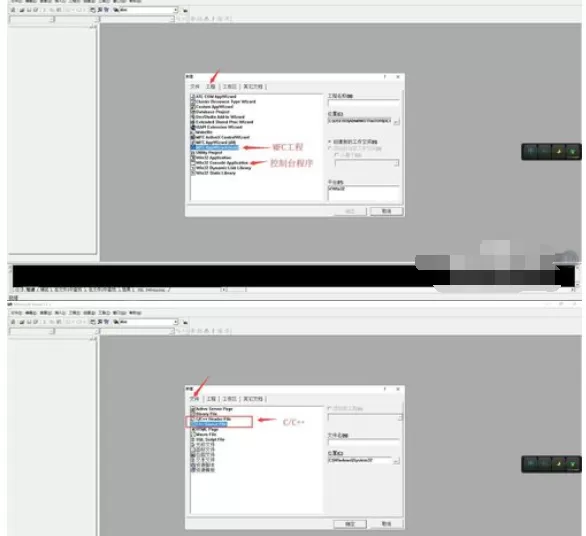This screenshot has width=586, height=536.
Task: Click Open icon in lower window toolbar
Action: [22, 322]
